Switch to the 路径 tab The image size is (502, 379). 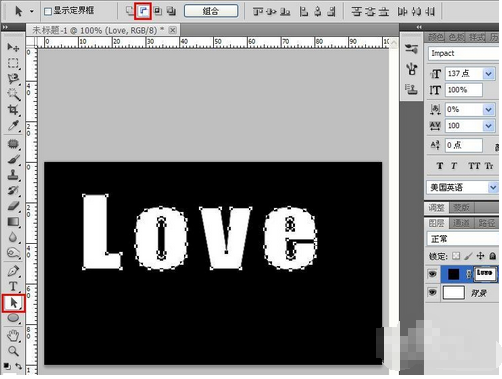[x=486, y=223]
